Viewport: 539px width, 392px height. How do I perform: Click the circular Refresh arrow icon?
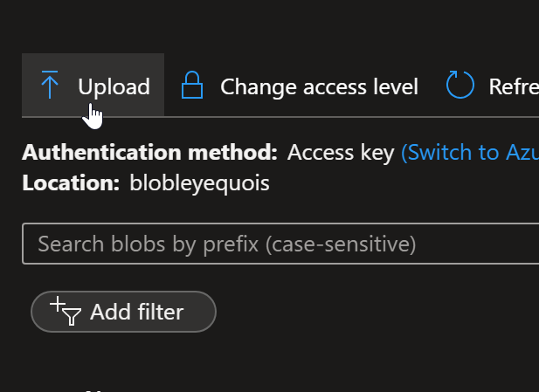[x=460, y=86]
